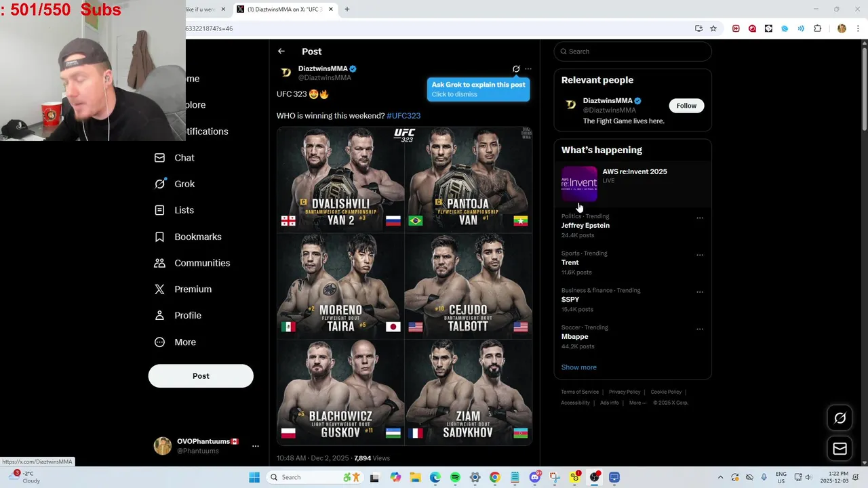The height and width of the screenshot is (488, 868).
Task: Open Profile in the sidebar
Action: pos(178,316)
